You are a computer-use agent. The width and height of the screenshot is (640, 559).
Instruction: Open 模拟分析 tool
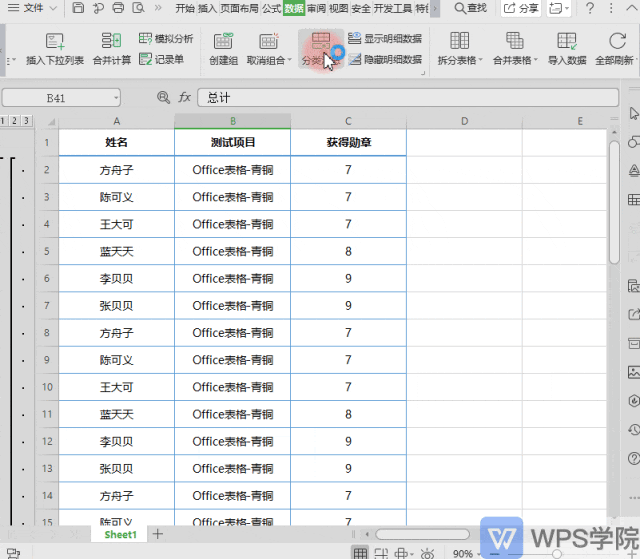[166, 39]
